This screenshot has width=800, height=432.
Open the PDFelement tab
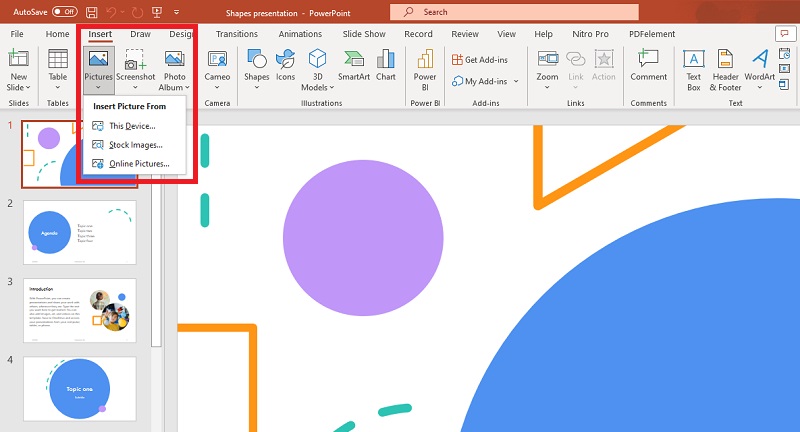click(x=652, y=34)
